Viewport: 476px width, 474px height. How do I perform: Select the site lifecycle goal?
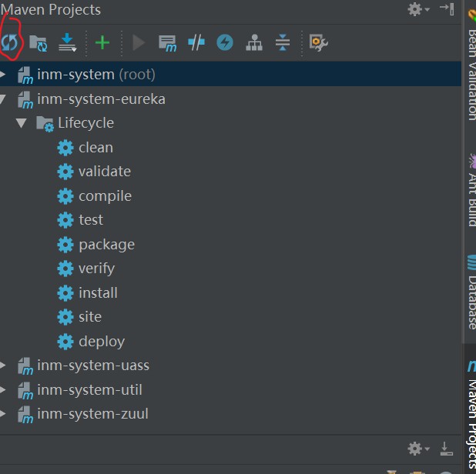pyautogui.click(x=90, y=317)
